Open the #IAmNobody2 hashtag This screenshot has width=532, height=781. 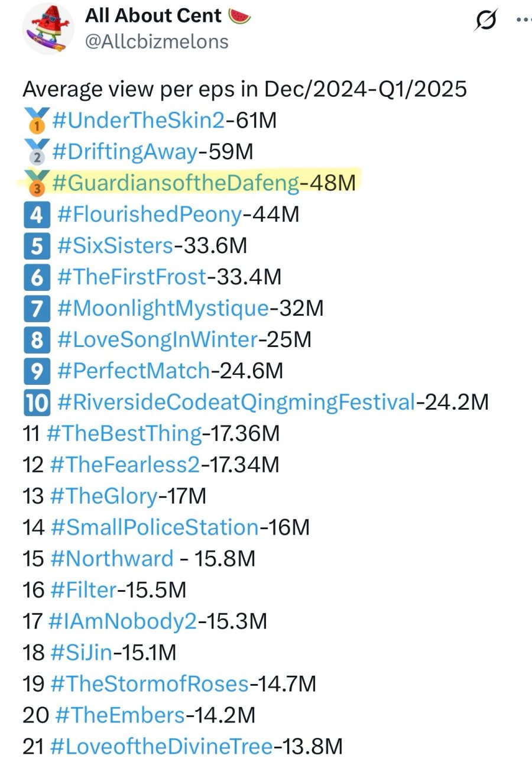click(x=122, y=621)
